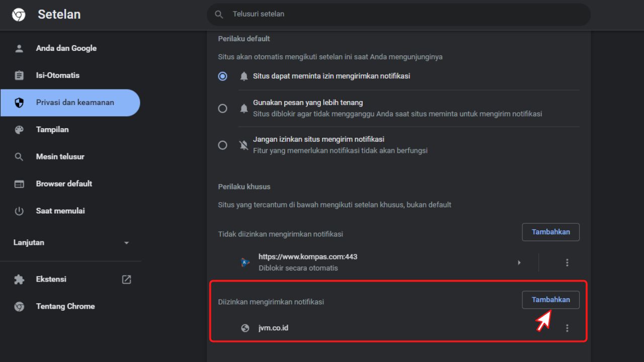
Task: Open external link icon next to Ekstensi
Action: [x=127, y=280]
